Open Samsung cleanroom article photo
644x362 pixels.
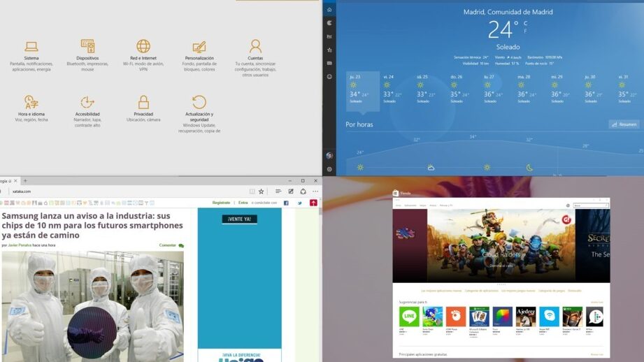click(92, 306)
